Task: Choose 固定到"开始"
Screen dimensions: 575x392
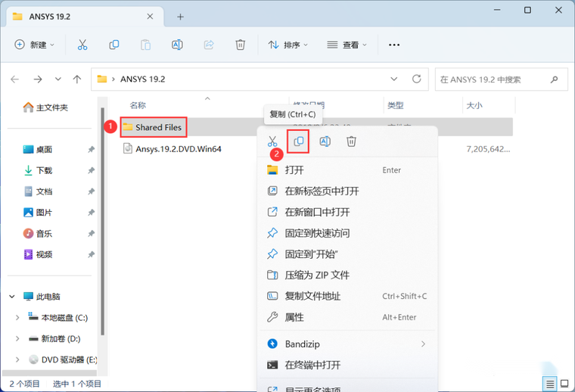Action: (x=347, y=254)
